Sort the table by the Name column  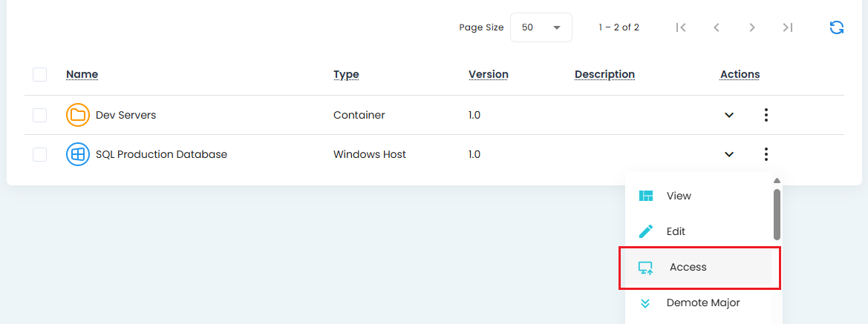pos(82,74)
